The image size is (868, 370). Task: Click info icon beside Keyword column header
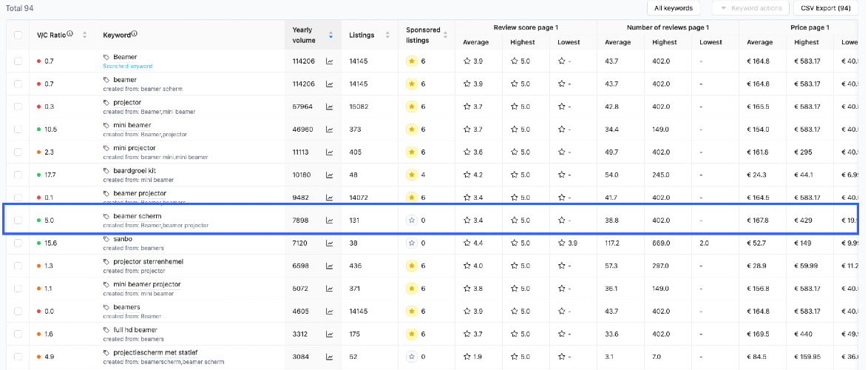point(134,34)
